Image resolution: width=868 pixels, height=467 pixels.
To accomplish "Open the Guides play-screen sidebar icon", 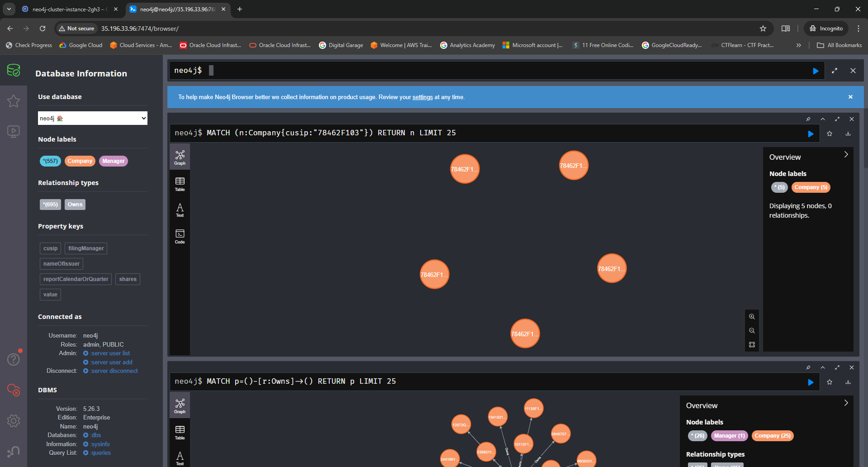I will coord(14,132).
